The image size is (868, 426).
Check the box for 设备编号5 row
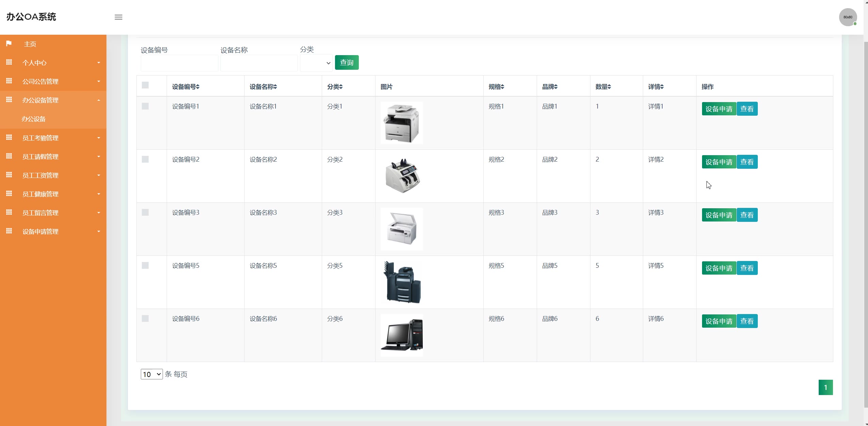[x=145, y=265]
